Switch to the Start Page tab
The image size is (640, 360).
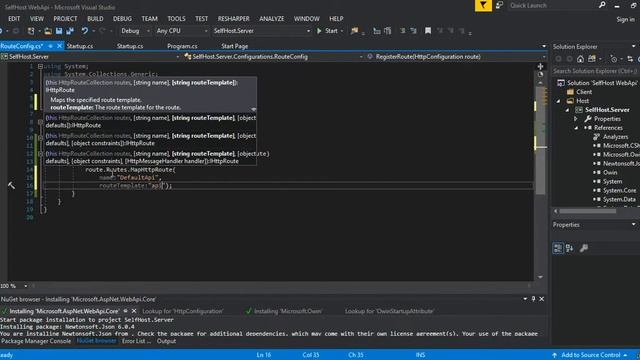(235, 46)
